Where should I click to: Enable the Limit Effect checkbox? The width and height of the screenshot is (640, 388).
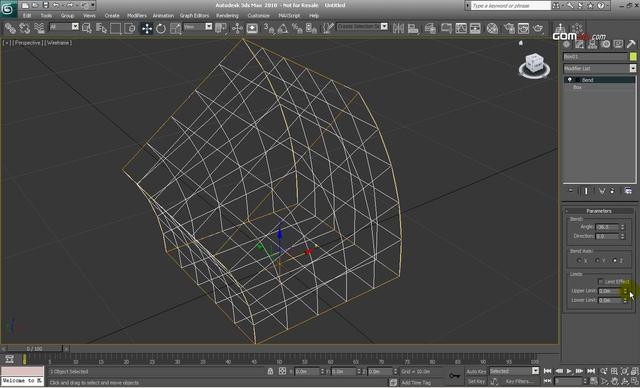pos(600,282)
